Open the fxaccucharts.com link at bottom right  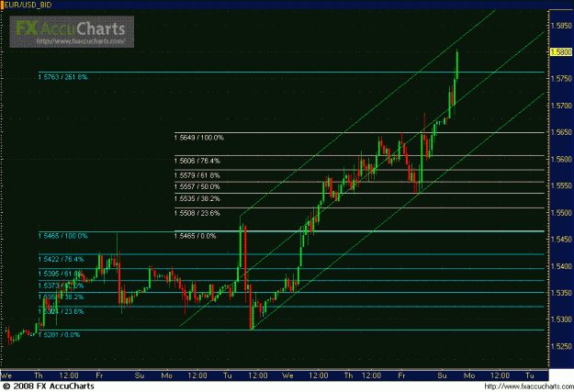(x=529, y=386)
